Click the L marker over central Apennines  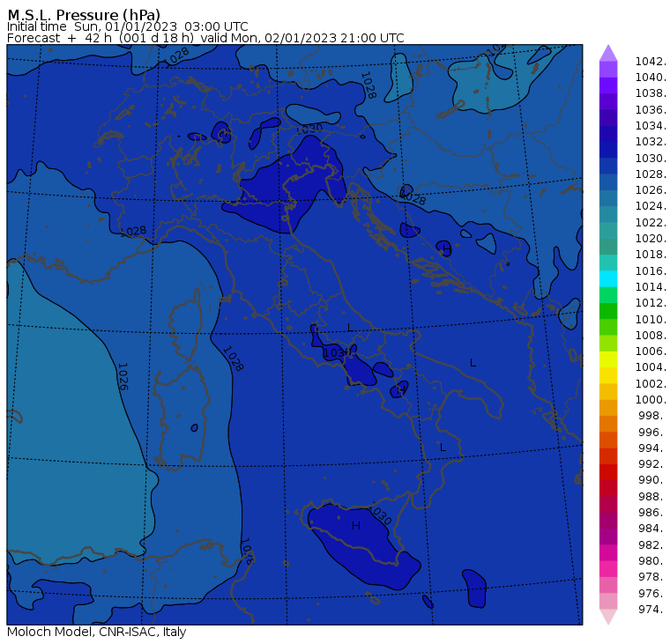(x=349, y=328)
